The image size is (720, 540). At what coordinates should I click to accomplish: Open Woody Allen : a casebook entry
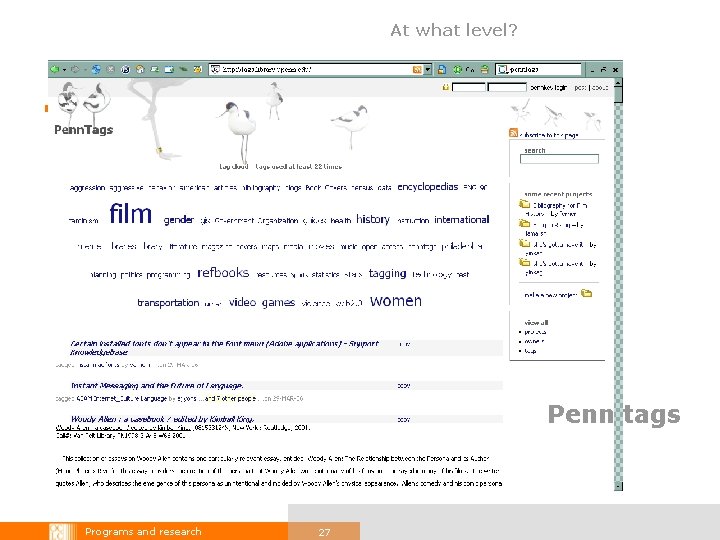(x=163, y=419)
